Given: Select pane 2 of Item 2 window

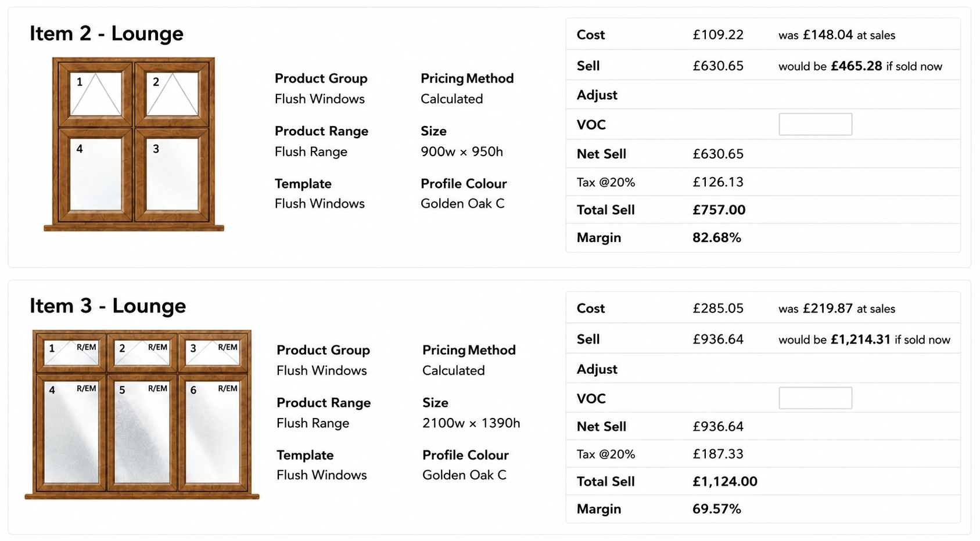Looking at the screenshot, I should click(172, 93).
